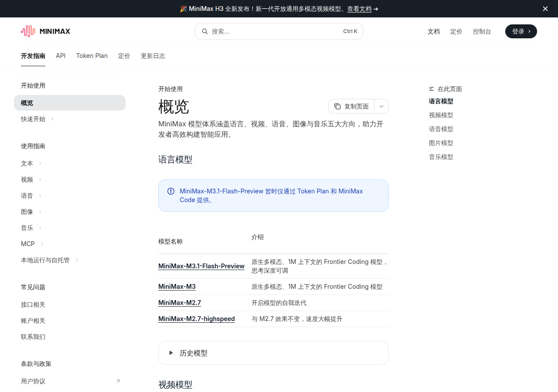Screen dimensions: 558x392
Task: Open external link icon beside 用户协议
Action: click(x=118, y=381)
